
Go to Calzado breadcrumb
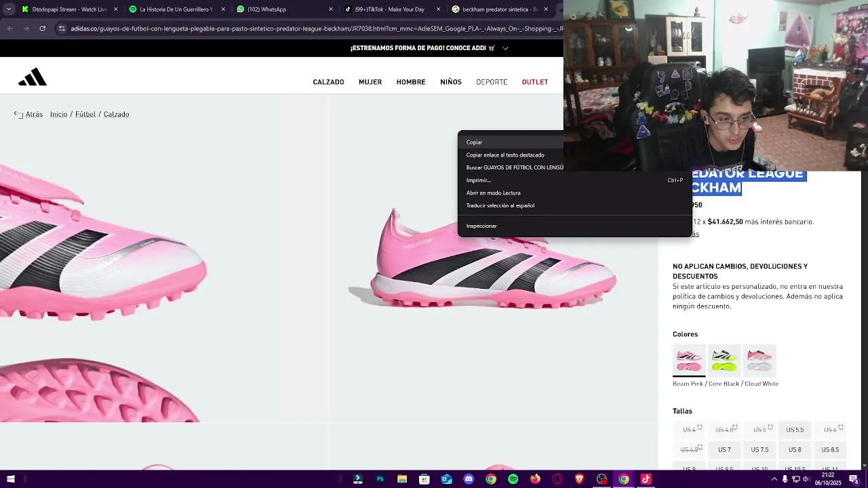pyautogui.click(x=116, y=115)
